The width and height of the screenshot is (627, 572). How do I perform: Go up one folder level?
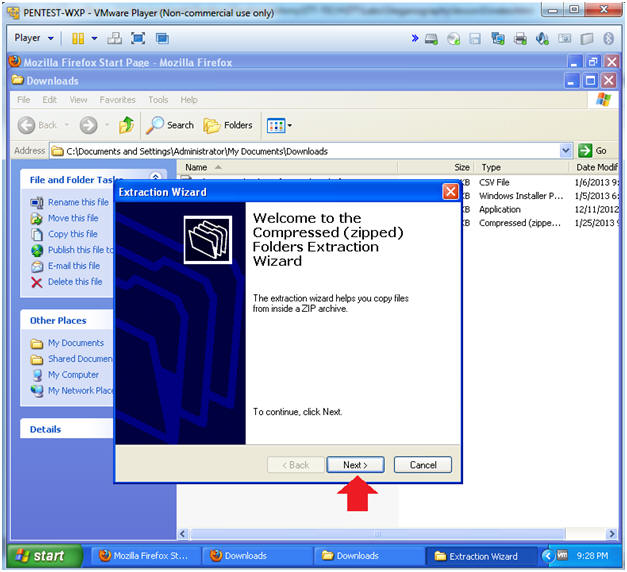point(126,125)
